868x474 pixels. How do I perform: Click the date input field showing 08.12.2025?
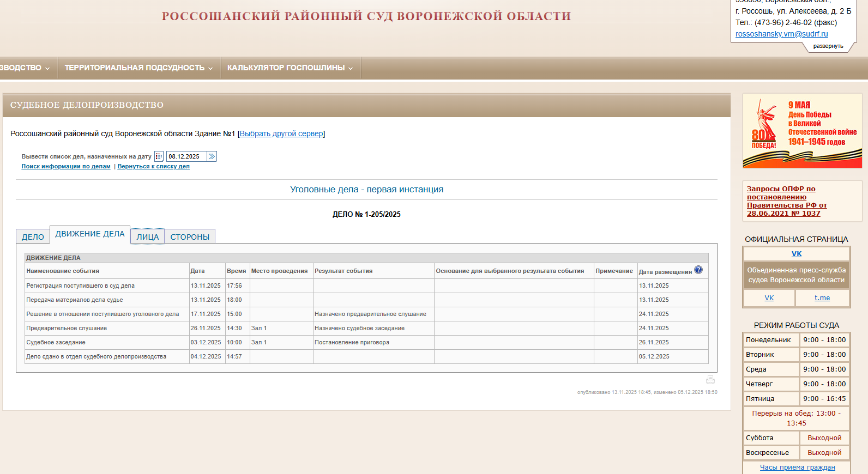186,156
